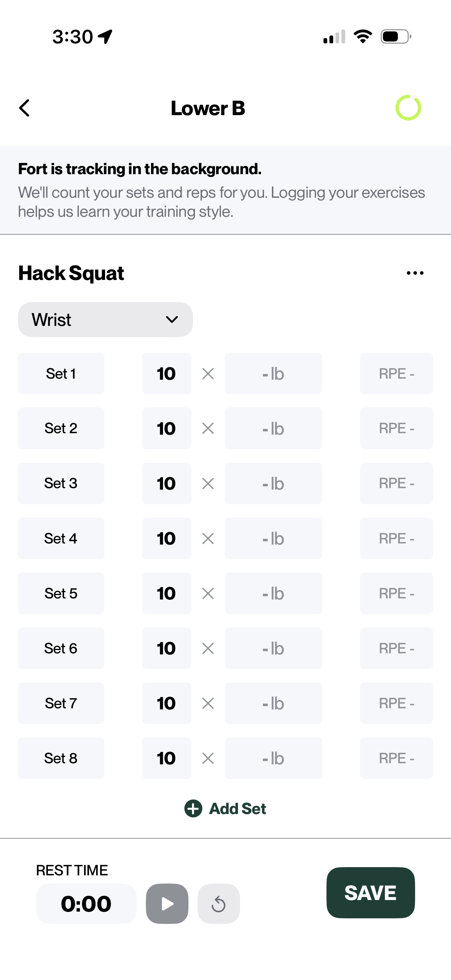The width and height of the screenshot is (451, 980).
Task: Open the Hack Squat options menu via ellipsis
Action: [414, 272]
